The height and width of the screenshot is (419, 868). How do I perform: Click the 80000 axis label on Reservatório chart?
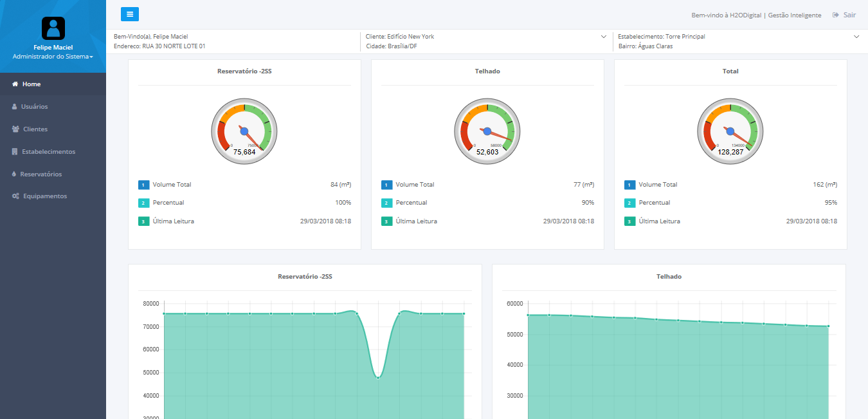point(151,304)
